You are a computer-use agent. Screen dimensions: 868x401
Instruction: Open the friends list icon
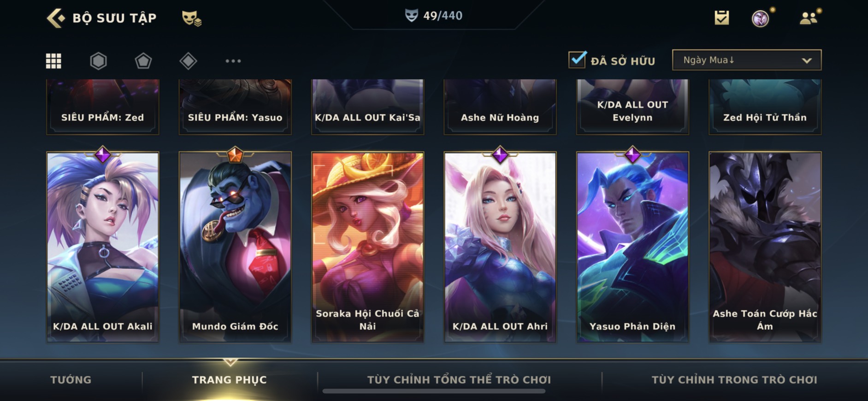pos(809,18)
